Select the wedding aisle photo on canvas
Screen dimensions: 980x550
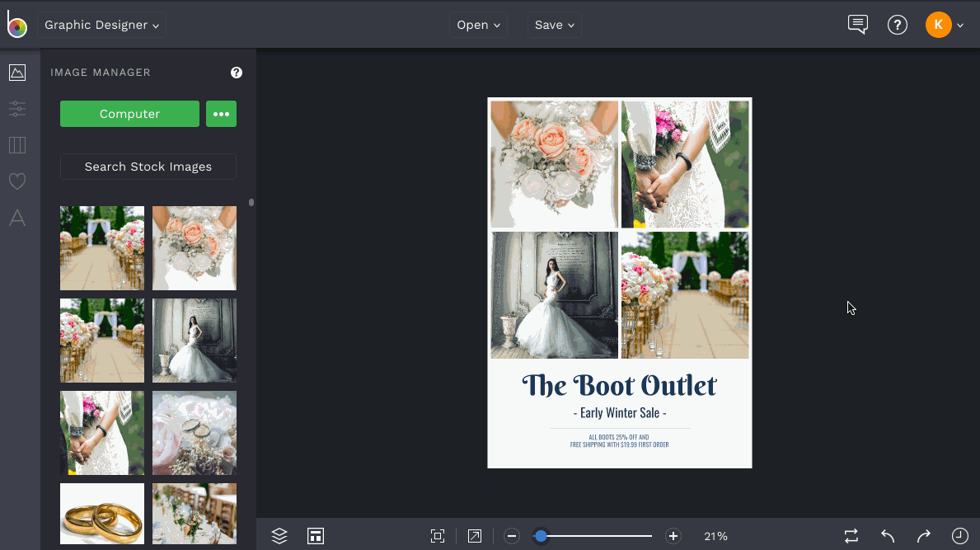pos(685,295)
